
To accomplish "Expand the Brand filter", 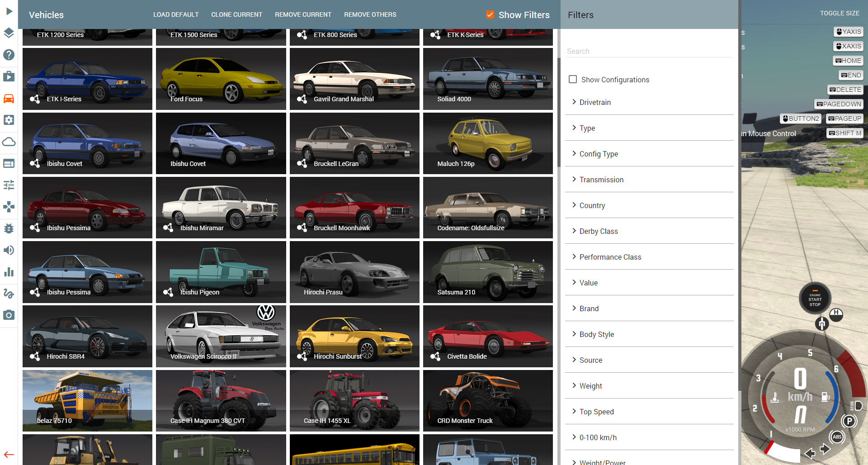I will click(x=649, y=308).
